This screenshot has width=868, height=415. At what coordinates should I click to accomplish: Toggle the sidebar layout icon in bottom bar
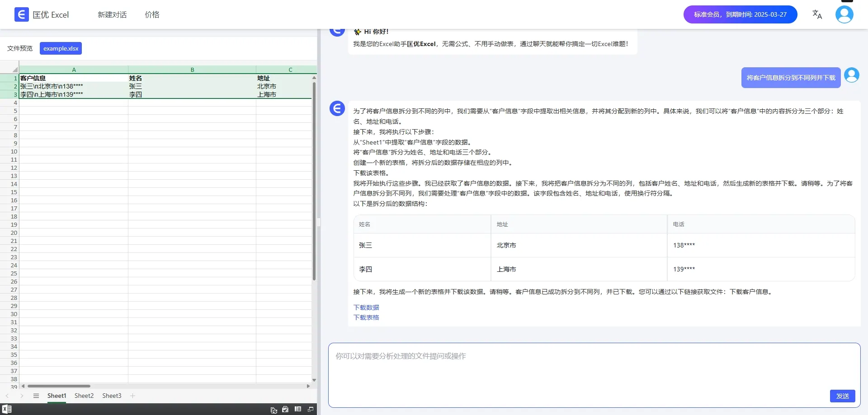pos(298,409)
